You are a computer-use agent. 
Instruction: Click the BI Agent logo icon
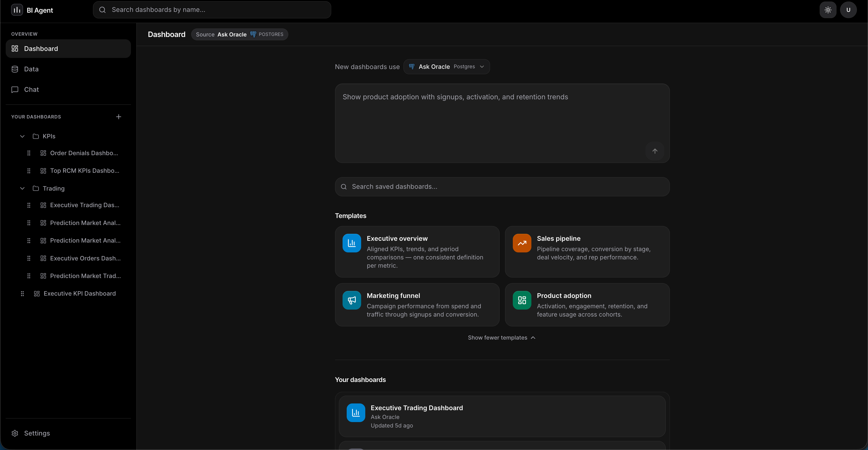click(17, 10)
